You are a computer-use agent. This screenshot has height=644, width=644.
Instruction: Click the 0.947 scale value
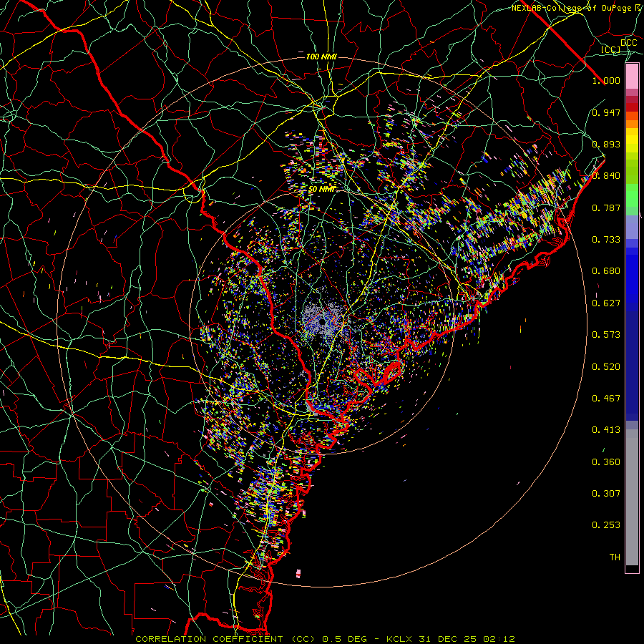[x=606, y=112]
